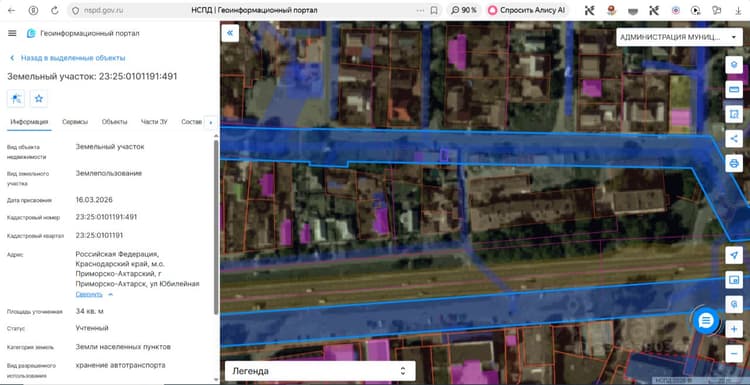Click the status value Учтенный
Viewport: 750px width, 385px height.
[x=92, y=328]
